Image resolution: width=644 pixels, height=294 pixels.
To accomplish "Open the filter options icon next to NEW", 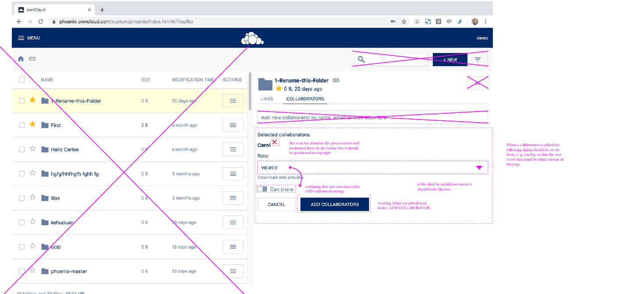I will 478,59.
